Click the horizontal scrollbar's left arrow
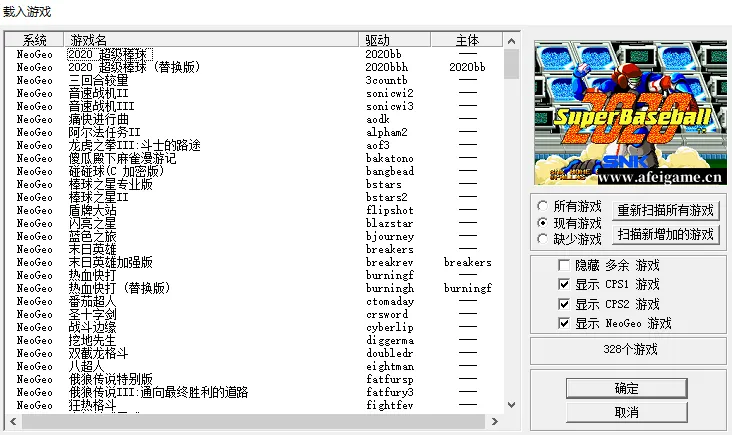The height and width of the screenshot is (435, 732). [11, 422]
